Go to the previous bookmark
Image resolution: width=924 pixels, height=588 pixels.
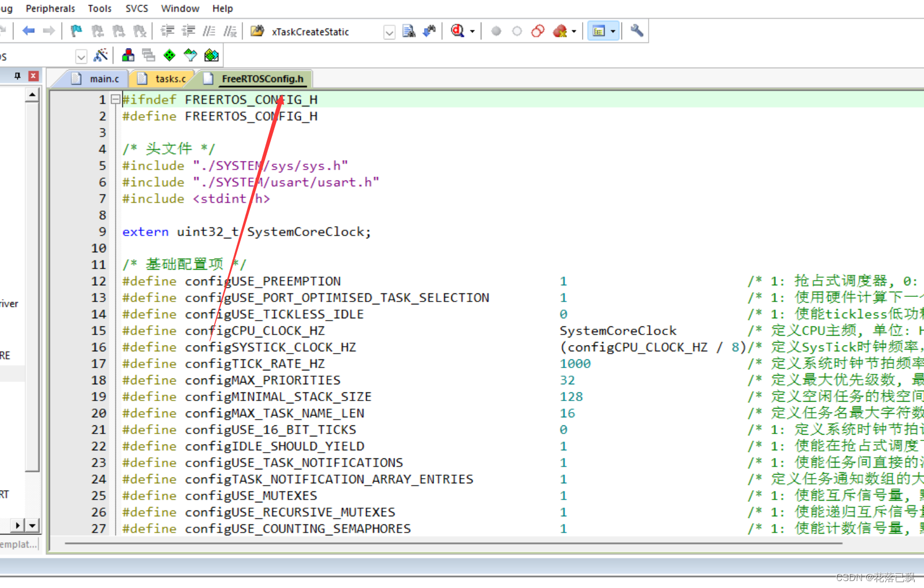pos(97,31)
